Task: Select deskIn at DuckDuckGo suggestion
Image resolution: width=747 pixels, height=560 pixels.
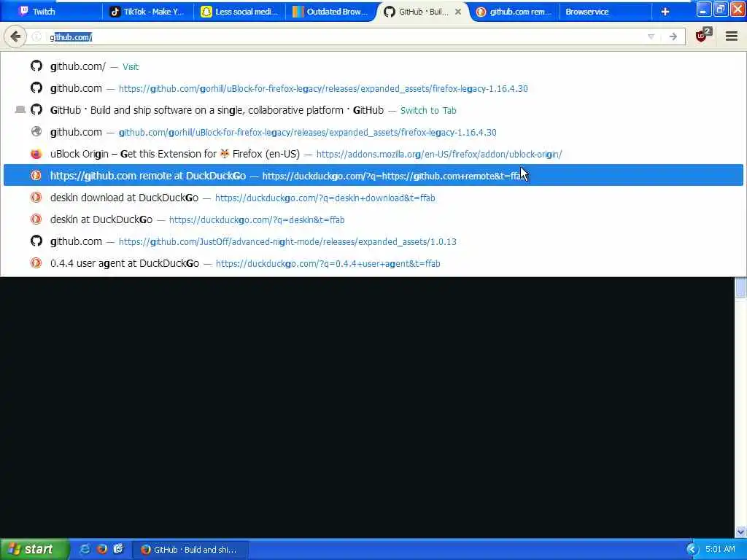Action: (x=373, y=219)
